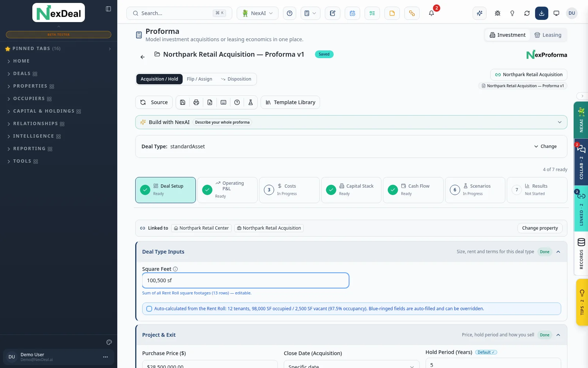
Task: Click Change to switch Deal Type
Action: click(545, 146)
